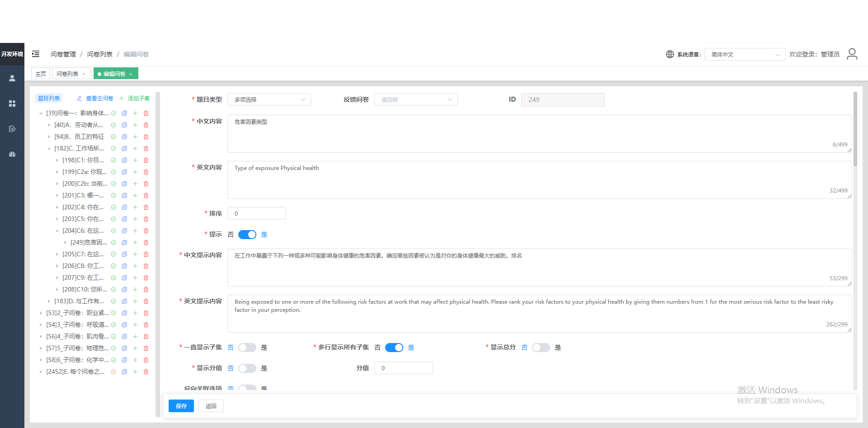Screen dimensions: 868x428
Task: Click the form's vertical scrollbar
Action: coord(855,129)
